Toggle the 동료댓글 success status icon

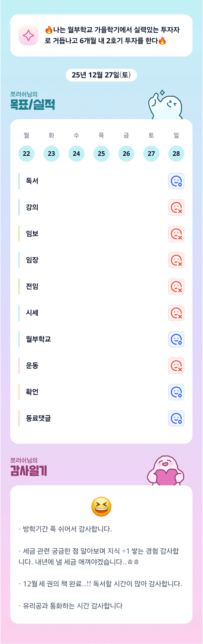[x=176, y=419]
